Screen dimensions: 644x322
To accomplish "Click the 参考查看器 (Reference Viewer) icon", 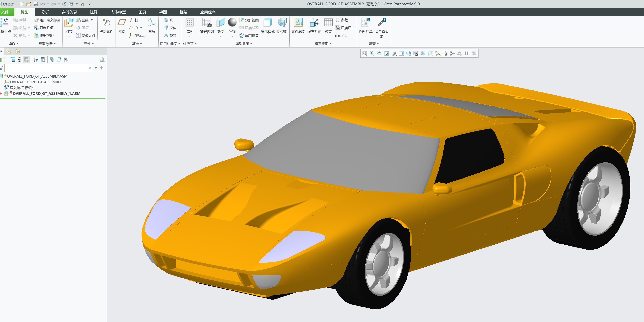I will (x=382, y=22).
